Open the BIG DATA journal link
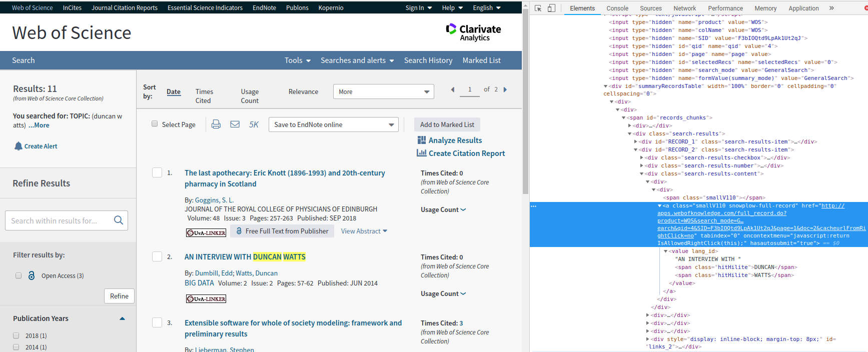The height and width of the screenshot is (352, 868). (199, 283)
